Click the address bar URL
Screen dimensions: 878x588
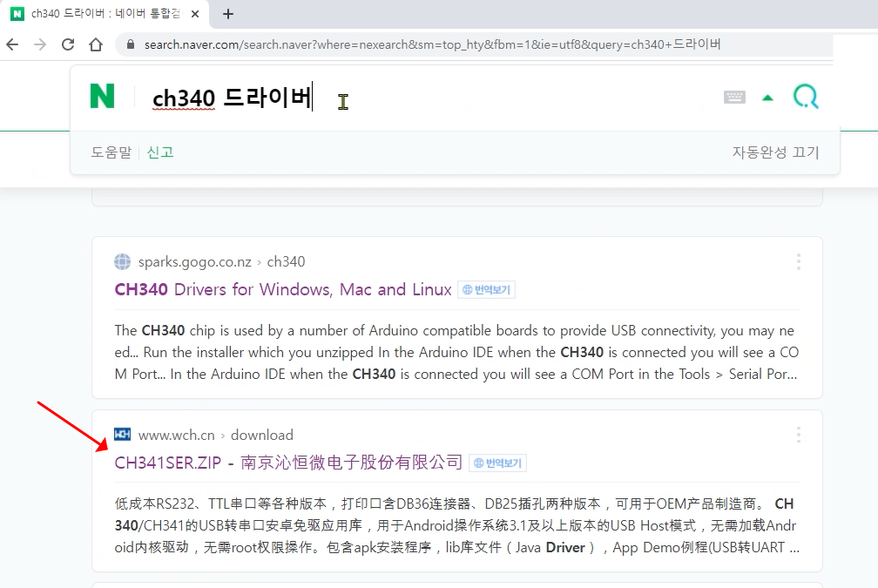click(432, 44)
